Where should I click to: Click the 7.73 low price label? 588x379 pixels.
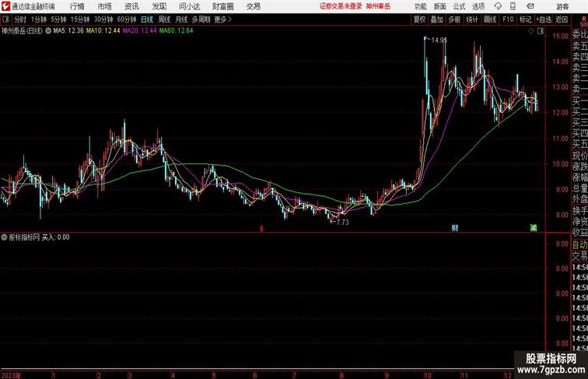pyautogui.click(x=342, y=222)
